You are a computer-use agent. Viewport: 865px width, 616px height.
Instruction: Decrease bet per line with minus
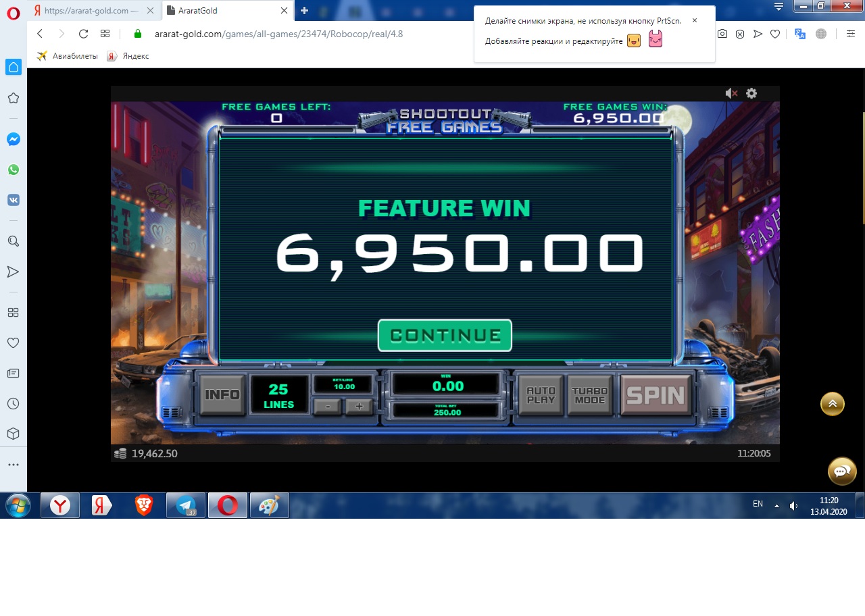[x=328, y=407]
